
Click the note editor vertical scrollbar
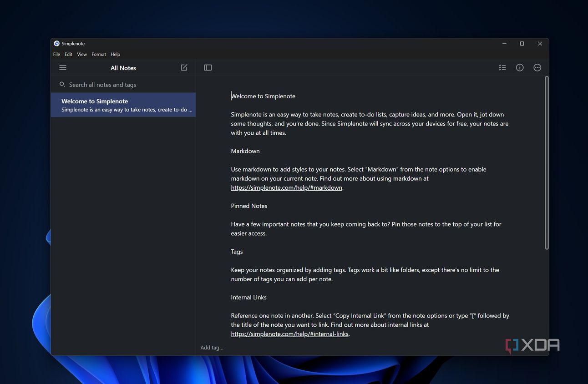[547, 163]
